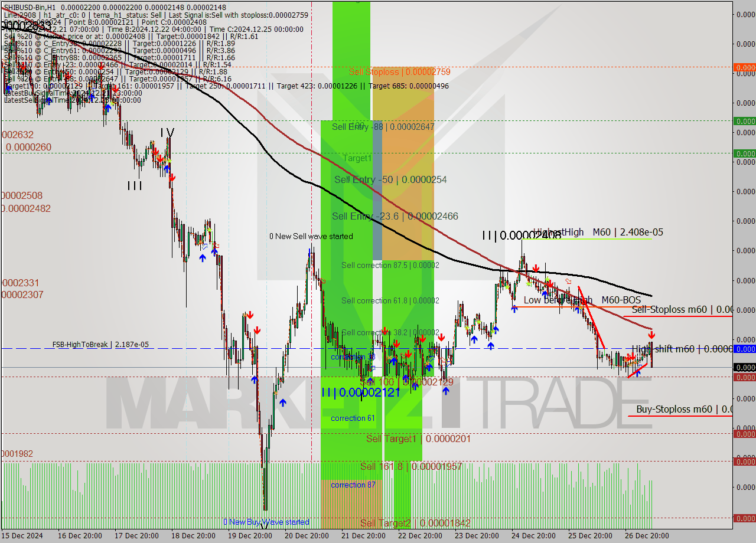Image resolution: width=756 pixels, height=543 pixels.
Task: Select the 'Sell 161.8 | 0.00001957' label
Action: [411, 467]
